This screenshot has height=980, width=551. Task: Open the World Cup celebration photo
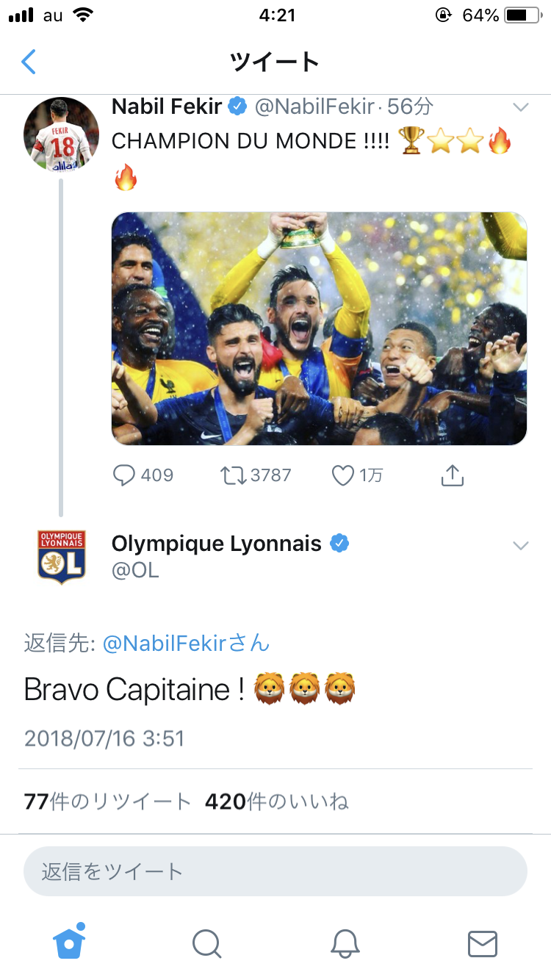click(x=319, y=328)
